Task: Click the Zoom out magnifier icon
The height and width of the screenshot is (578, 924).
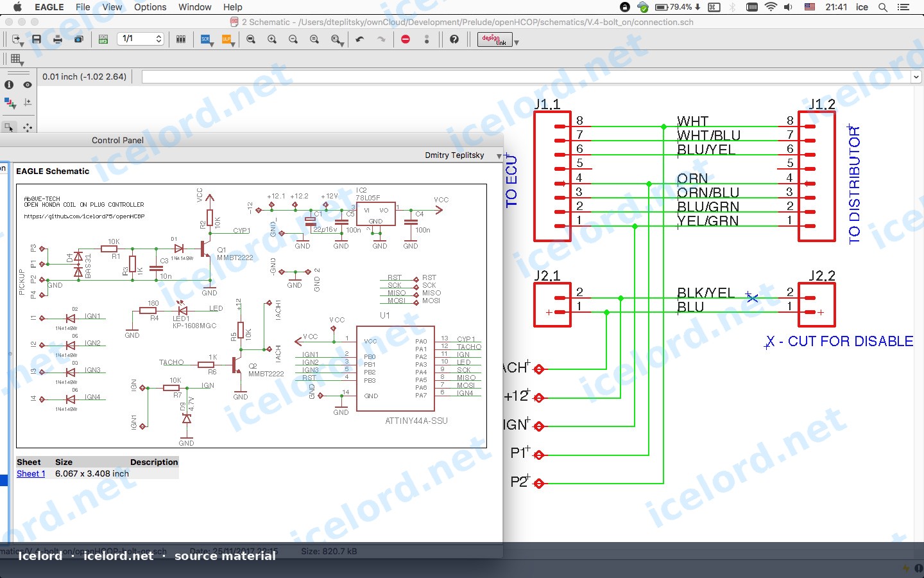Action: pos(293,40)
